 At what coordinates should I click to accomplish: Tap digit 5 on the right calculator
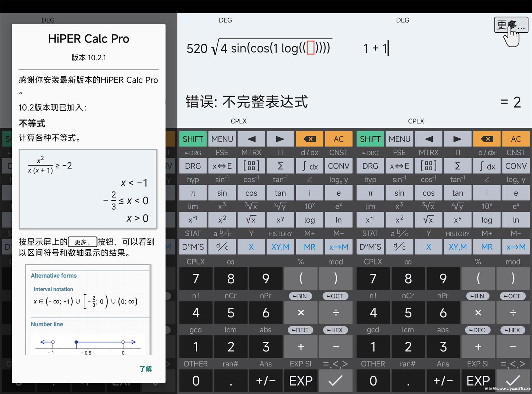(408, 313)
